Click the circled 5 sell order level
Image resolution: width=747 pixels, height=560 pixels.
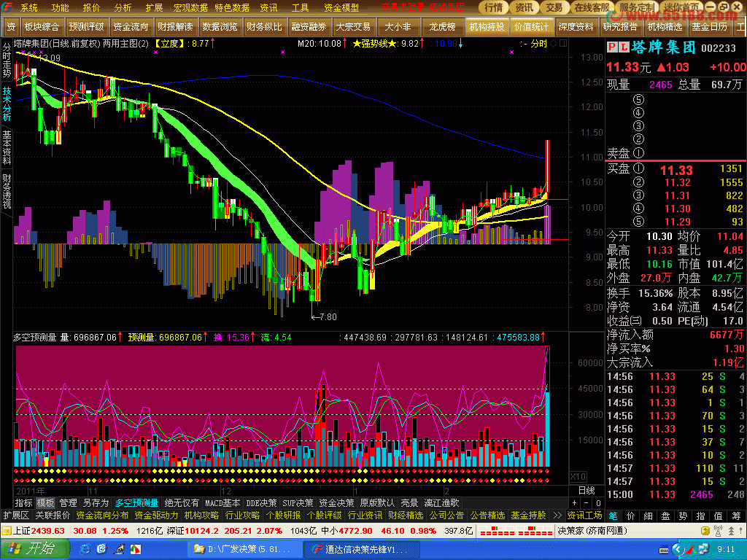[638, 99]
